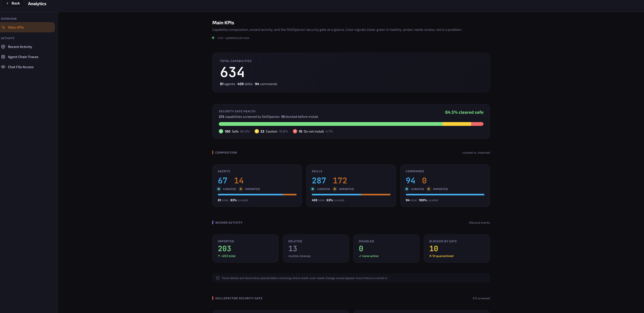Click the Commands curated progress bar
The width and height of the screenshot is (644, 313).
point(445,195)
